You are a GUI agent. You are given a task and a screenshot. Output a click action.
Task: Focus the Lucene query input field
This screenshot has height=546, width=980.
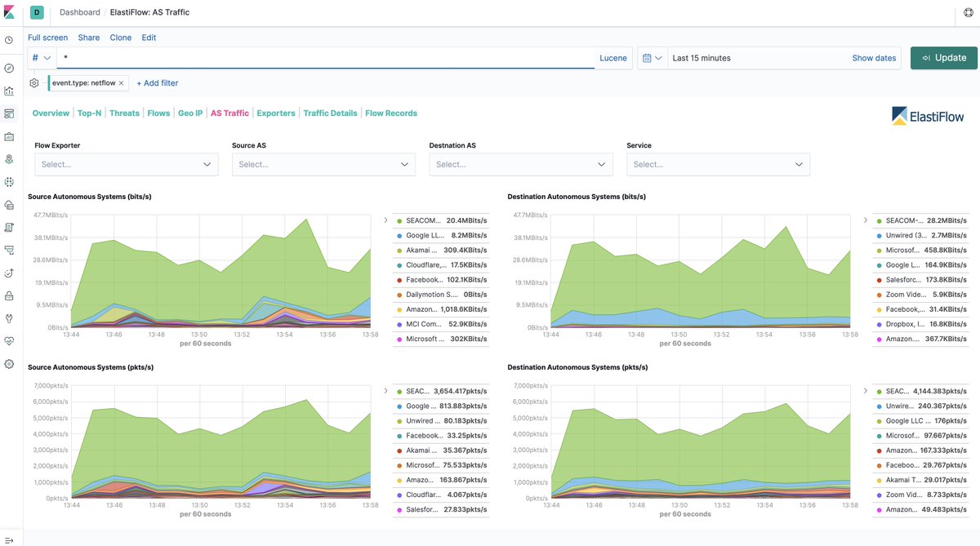click(327, 58)
